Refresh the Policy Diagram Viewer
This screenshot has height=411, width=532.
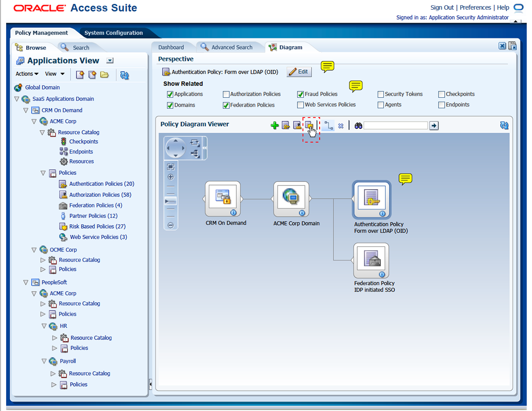coord(504,126)
